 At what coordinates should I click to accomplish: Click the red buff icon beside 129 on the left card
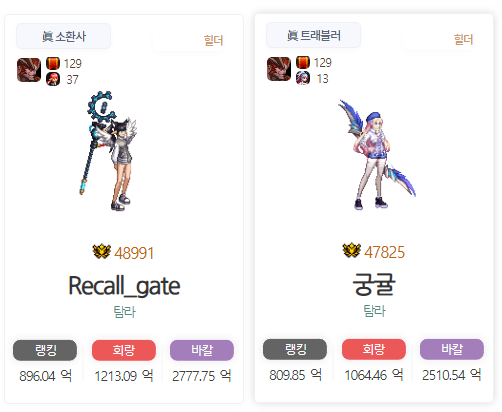(53, 63)
